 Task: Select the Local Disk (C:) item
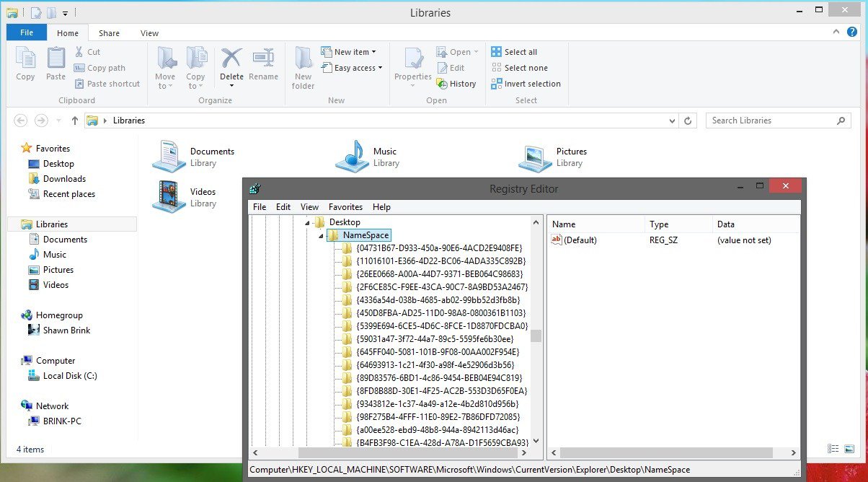pyautogui.click(x=69, y=376)
